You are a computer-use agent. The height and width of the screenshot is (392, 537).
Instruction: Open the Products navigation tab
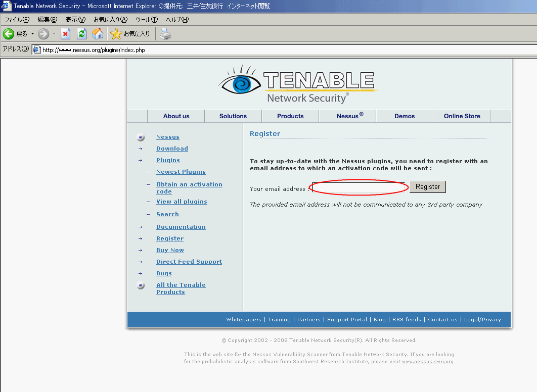(290, 116)
